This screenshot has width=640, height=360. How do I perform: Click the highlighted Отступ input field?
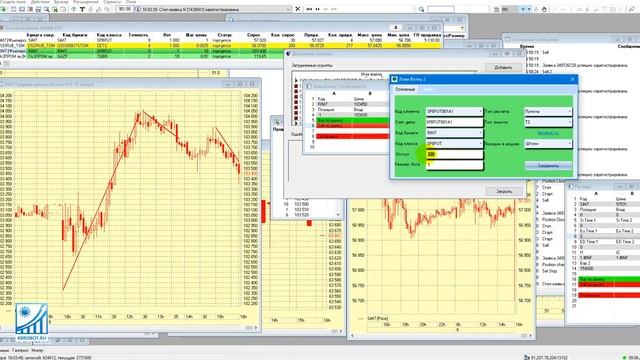454,154
